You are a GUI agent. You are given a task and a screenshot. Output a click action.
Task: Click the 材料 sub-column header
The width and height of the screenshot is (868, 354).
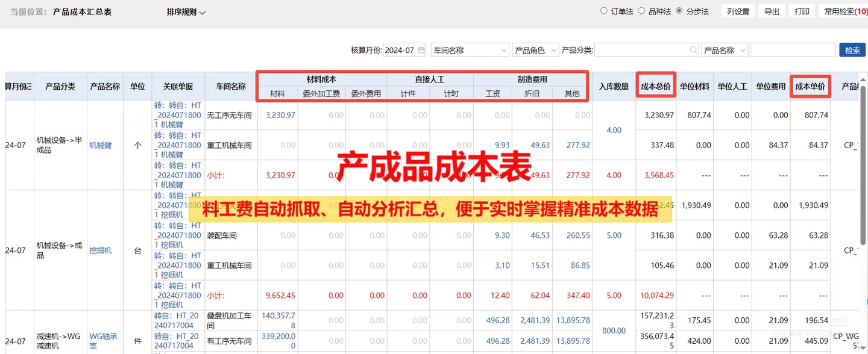click(277, 93)
